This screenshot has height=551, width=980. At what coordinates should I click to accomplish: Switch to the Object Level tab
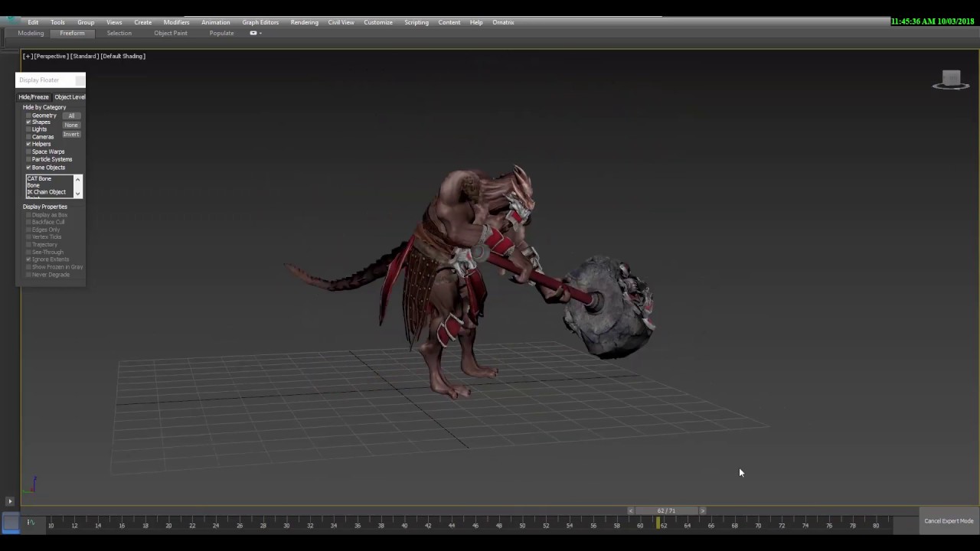[70, 97]
